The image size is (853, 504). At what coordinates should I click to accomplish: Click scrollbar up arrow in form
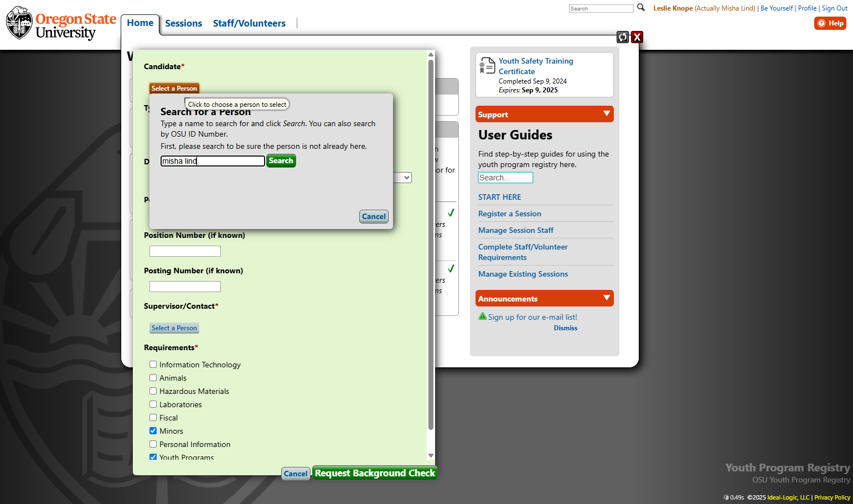click(431, 55)
